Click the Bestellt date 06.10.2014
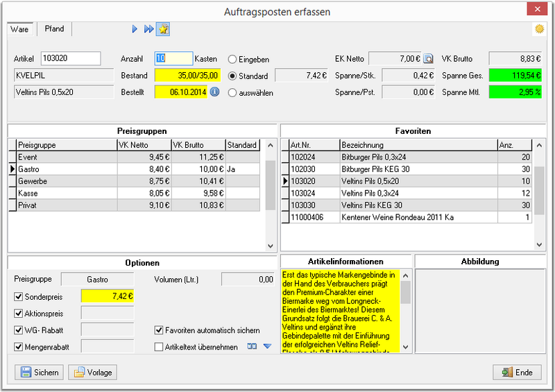The image size is (555, 392). 181,92
